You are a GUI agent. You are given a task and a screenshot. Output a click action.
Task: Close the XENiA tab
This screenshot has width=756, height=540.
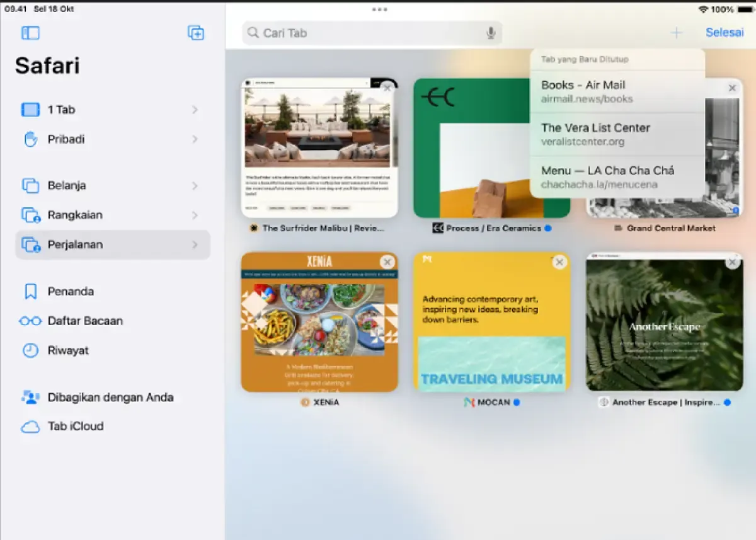(387, 262)
